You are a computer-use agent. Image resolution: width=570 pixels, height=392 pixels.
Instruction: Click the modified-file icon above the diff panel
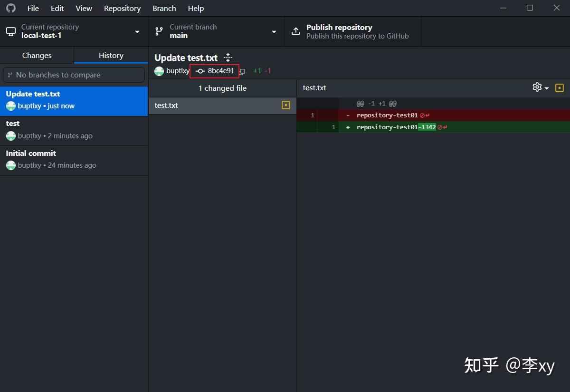coord(559,87)
